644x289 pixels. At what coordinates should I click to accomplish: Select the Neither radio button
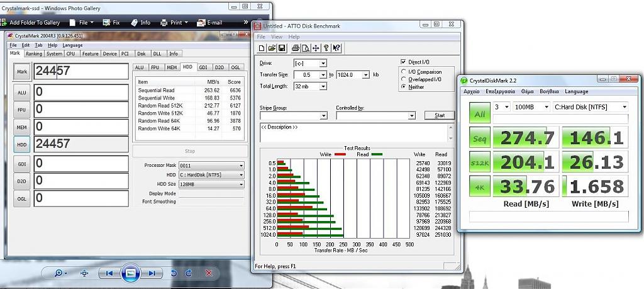[404, 87]
